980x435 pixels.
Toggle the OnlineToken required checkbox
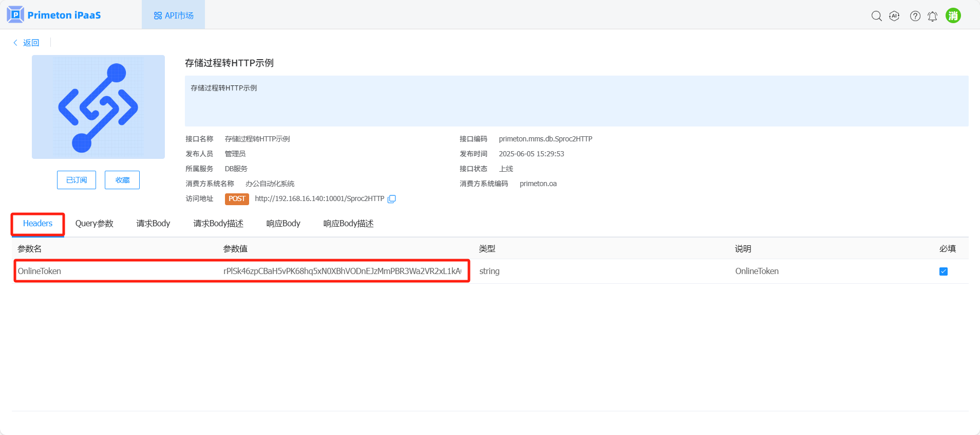tap(943, 271)
